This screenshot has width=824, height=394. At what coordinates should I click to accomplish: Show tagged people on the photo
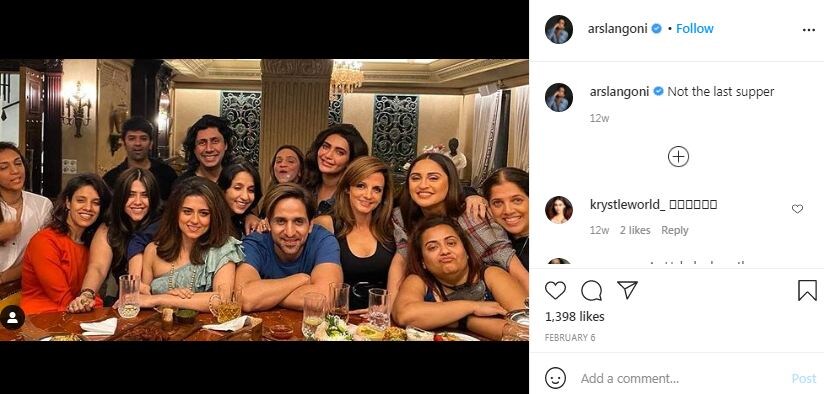tap(12, 317)
